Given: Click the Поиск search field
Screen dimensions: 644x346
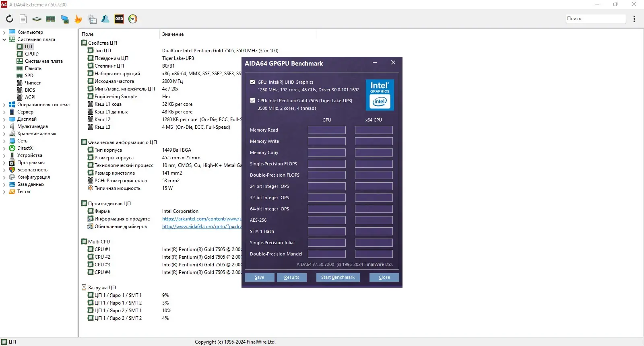Looking at the screenshot, I should tap(596, 19).
